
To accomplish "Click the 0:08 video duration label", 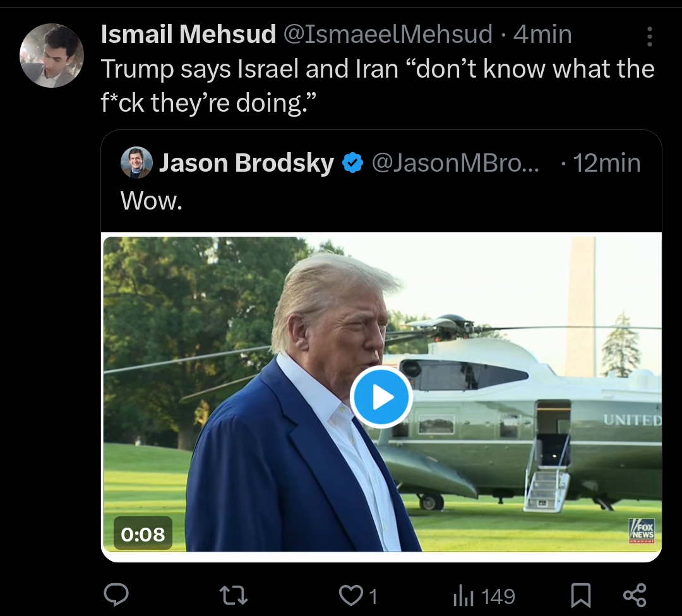I will click(143, 533).
